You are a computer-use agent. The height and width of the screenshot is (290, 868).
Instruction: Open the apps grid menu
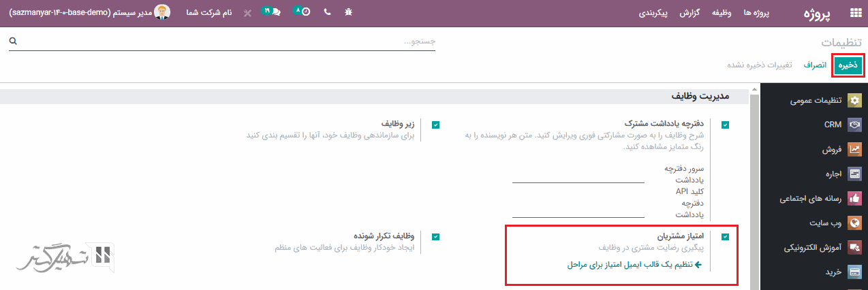(x=855, y=13)
